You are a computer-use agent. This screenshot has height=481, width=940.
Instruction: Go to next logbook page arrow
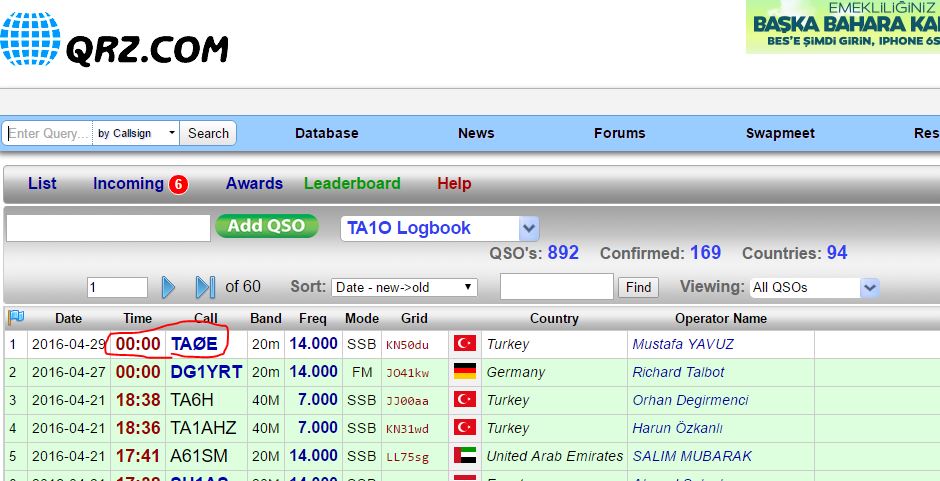tap(168, 287)
